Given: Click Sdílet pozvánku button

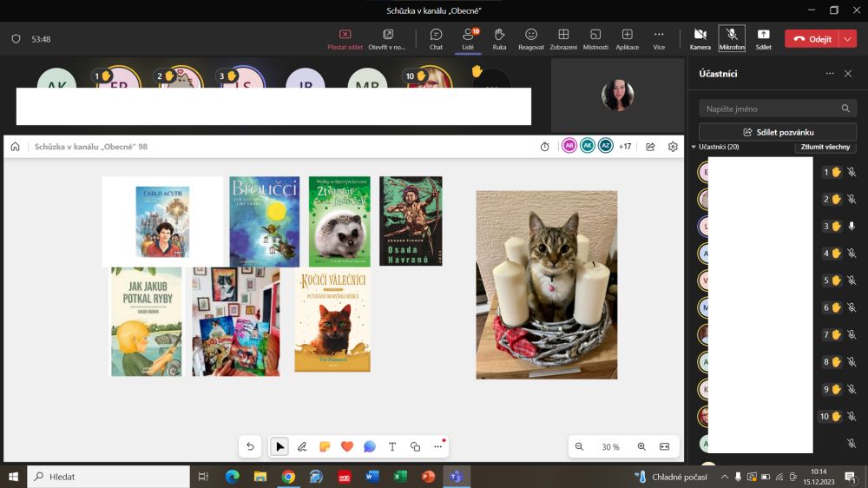Looking at the screenshot, I should [x=778, y=132].
